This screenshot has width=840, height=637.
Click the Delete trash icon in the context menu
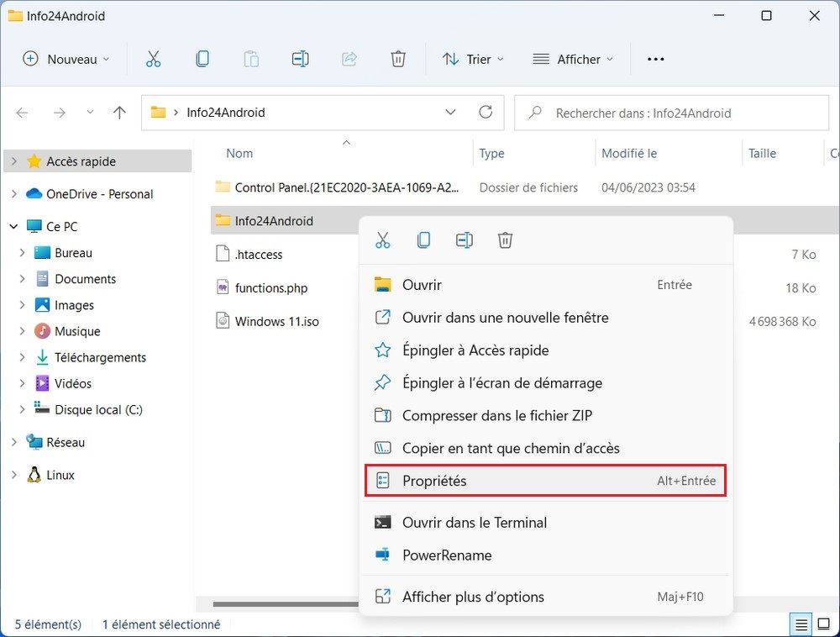coord(505,240)
